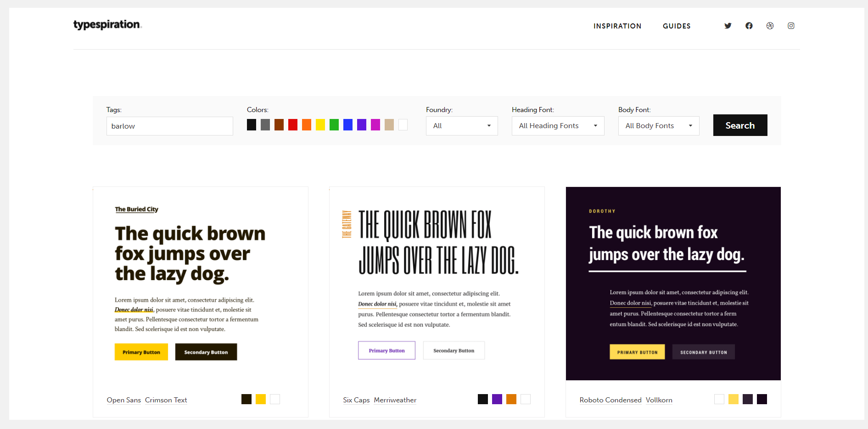Open The Gateway Six Caps sample thumbnail
Image resolution: width=868 pixels, height=429 pixels.
(437, 283)
